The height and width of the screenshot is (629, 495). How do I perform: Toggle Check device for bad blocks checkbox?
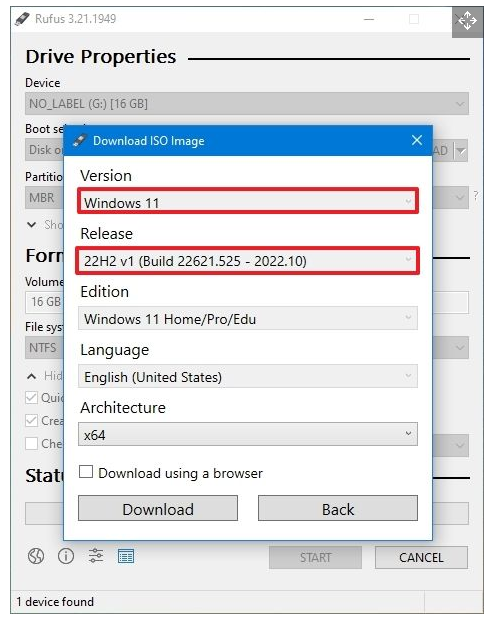click(31, 443)
